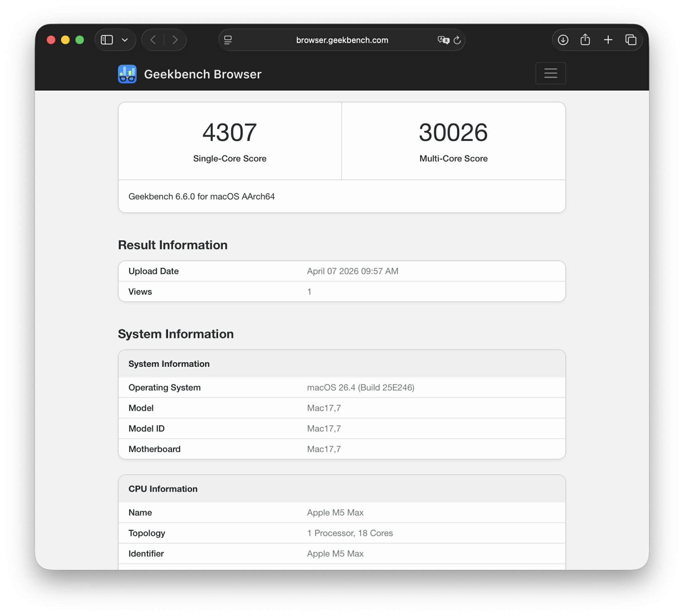This screenshot has height=616, width=684.
Task: Expand the sidebar tab group dropdown
Action: point(125,40)
